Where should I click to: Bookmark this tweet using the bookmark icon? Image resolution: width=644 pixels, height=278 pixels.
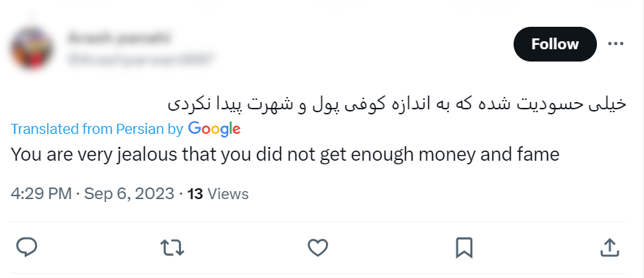click(464, 248)
